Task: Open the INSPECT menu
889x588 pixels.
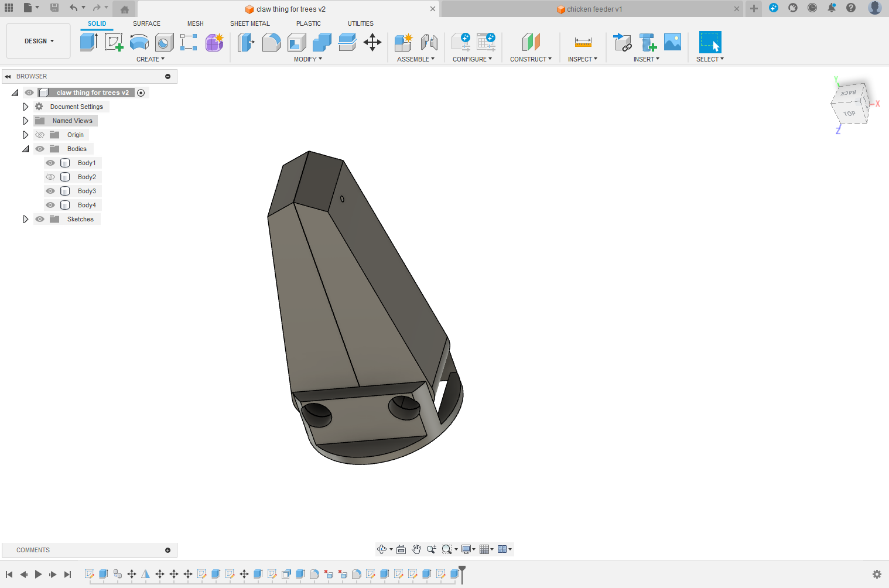Action: [x=583, y=59]
